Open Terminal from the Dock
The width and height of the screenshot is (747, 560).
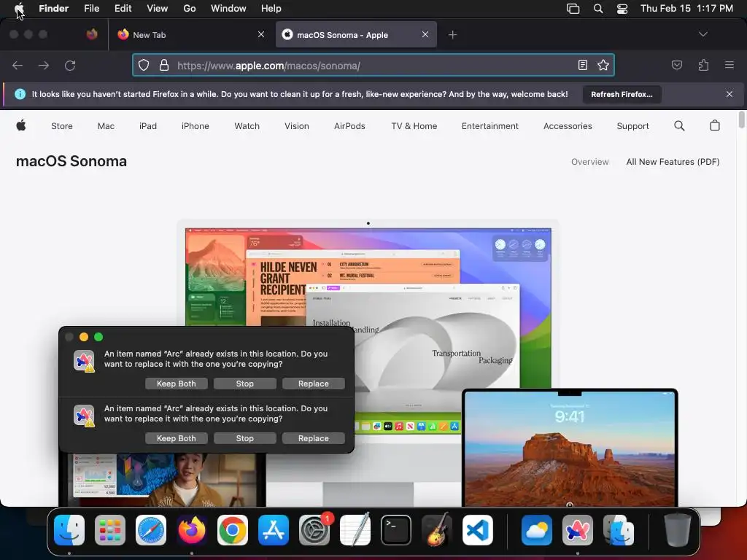click(x=396, y=530)
